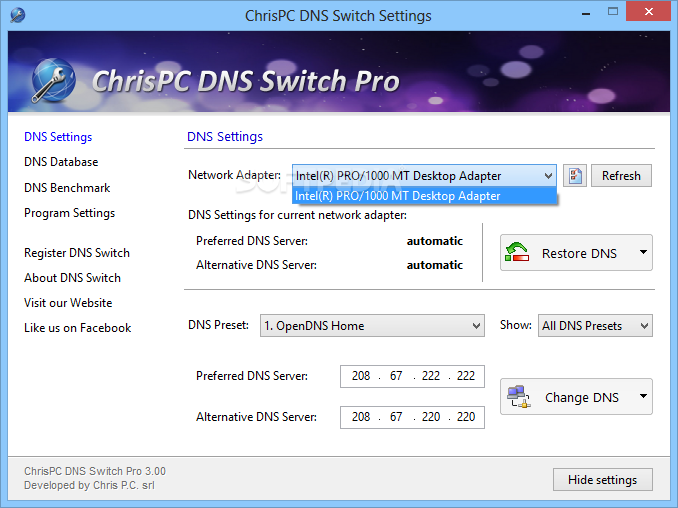Go to DNS Settings in sidebar
This screenshot has width=678, height=508.
58,137
